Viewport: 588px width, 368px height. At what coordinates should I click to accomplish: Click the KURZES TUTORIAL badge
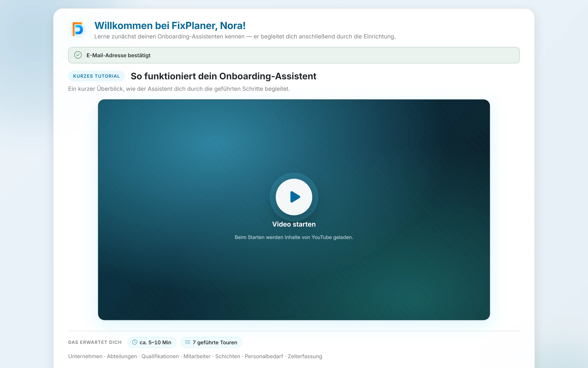click(x=96, y=76)
